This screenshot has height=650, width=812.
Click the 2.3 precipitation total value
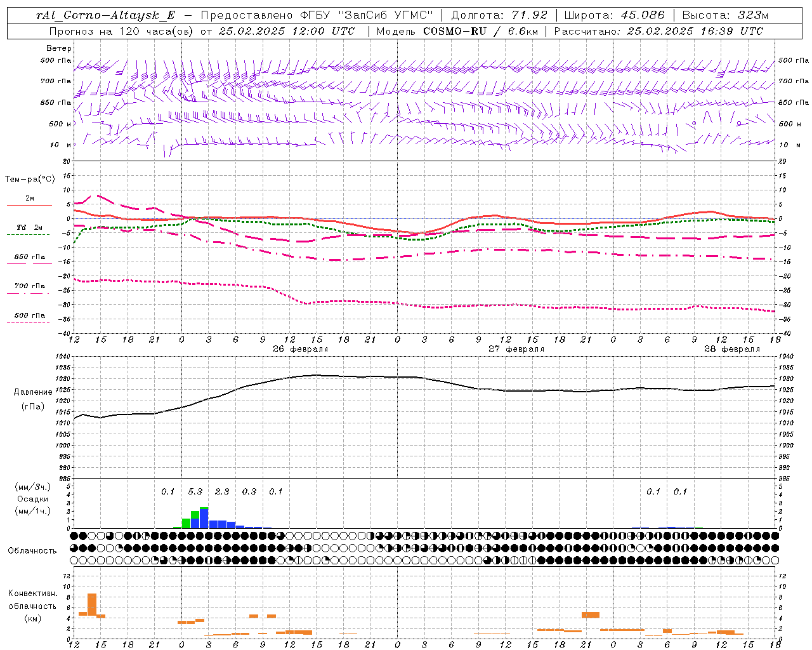click(x=222, y=492)
